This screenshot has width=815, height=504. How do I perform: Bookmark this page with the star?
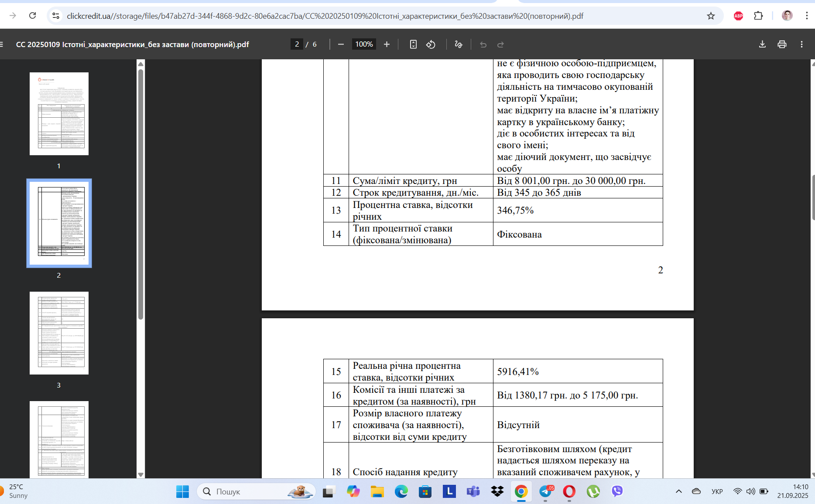pos(711,16)
